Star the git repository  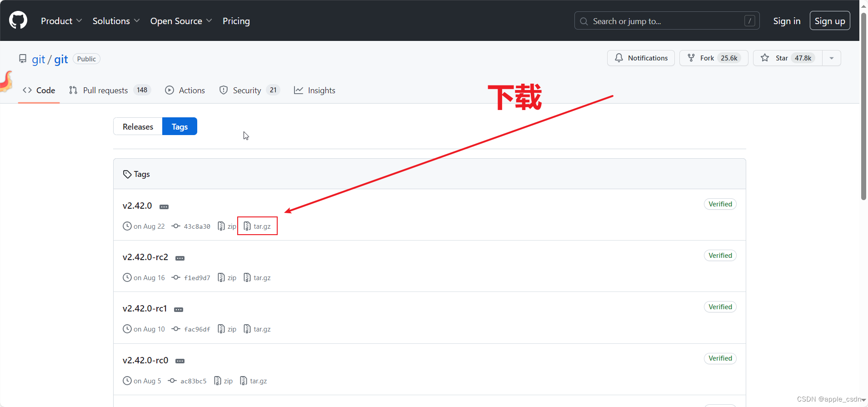point(788,58)
